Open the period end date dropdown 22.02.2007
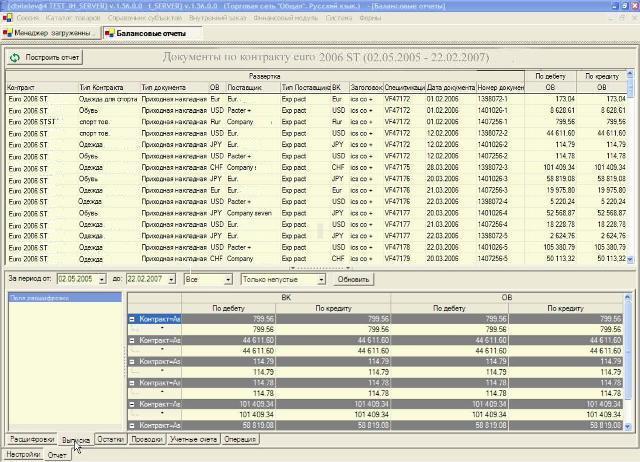Screen dimensions: 640x462 (x=172, y=280)
